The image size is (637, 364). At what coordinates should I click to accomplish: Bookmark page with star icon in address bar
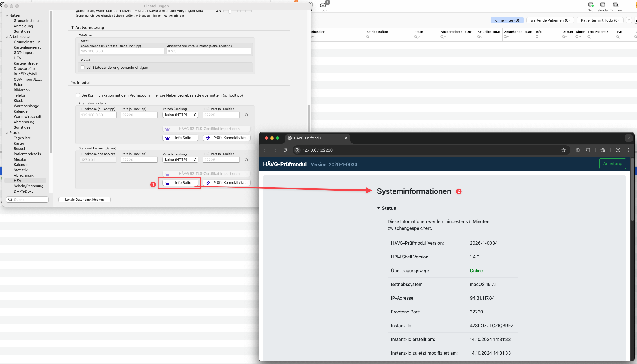[x=563, y=150]
